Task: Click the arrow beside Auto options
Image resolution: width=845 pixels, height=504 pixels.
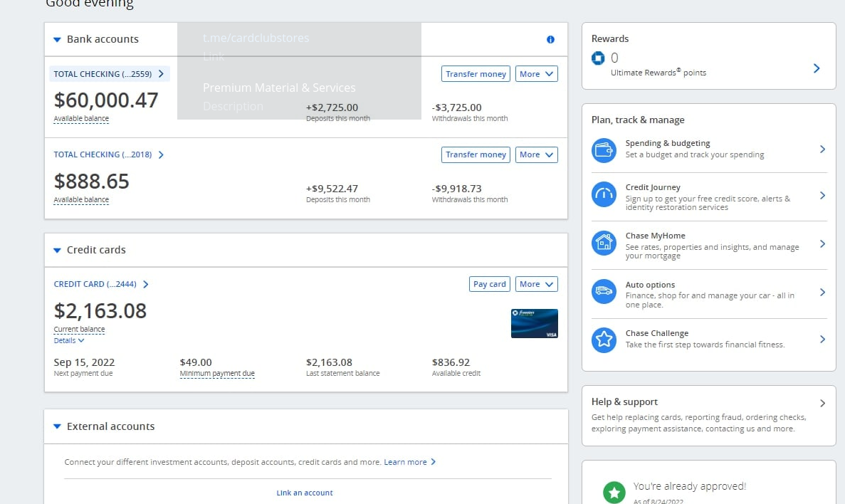Action: coord(822,292)
